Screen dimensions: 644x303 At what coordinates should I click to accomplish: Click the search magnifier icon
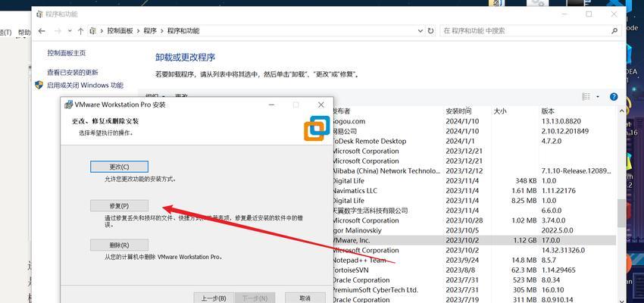[614, 31]
